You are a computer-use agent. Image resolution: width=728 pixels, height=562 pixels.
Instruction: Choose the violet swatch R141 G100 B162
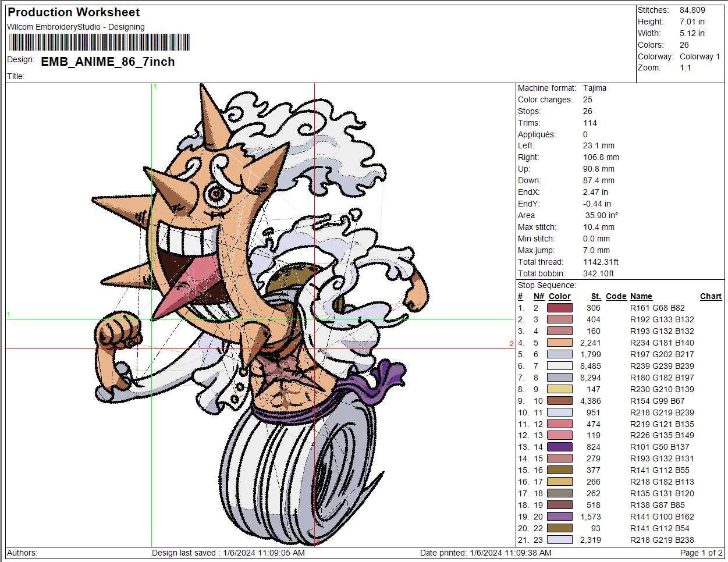pos(559,517)
